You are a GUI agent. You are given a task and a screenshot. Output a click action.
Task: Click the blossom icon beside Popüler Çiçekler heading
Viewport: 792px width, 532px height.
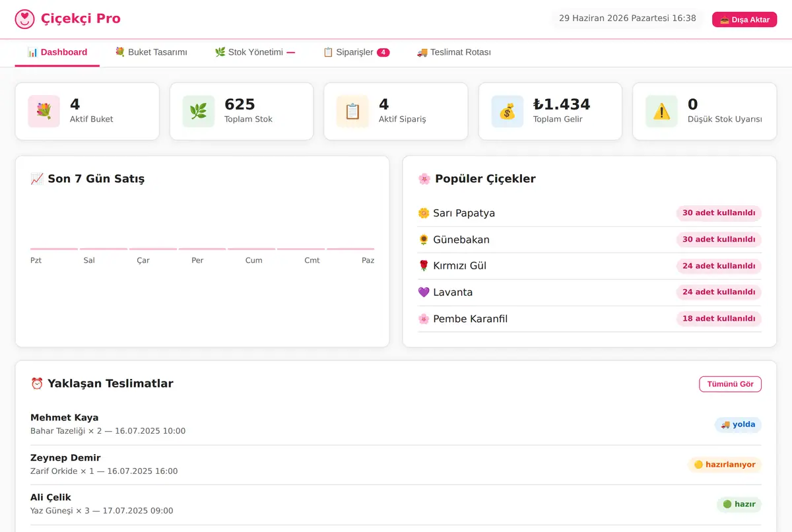(424, 179)
